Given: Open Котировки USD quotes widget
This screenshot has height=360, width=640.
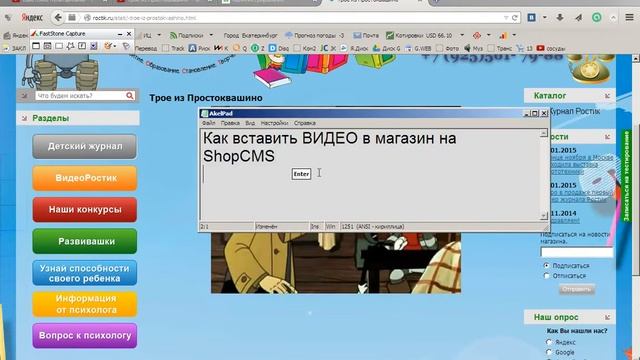Looking at the screenshot, I should [419, 36].
